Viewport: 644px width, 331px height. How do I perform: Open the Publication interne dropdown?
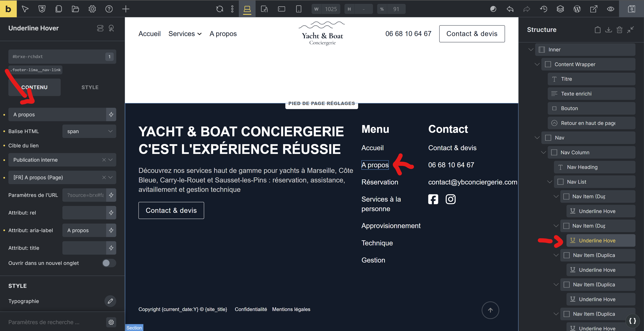coord(62,160)
